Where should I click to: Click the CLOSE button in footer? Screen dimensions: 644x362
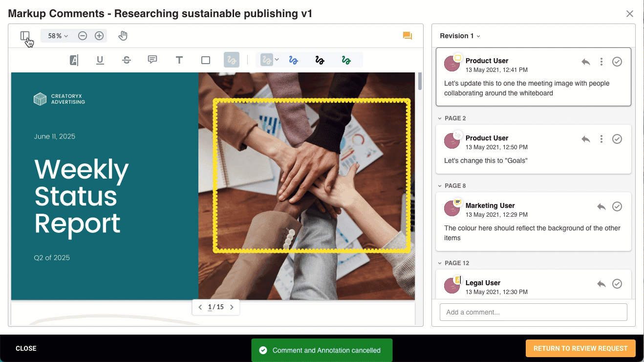[26, 348]
